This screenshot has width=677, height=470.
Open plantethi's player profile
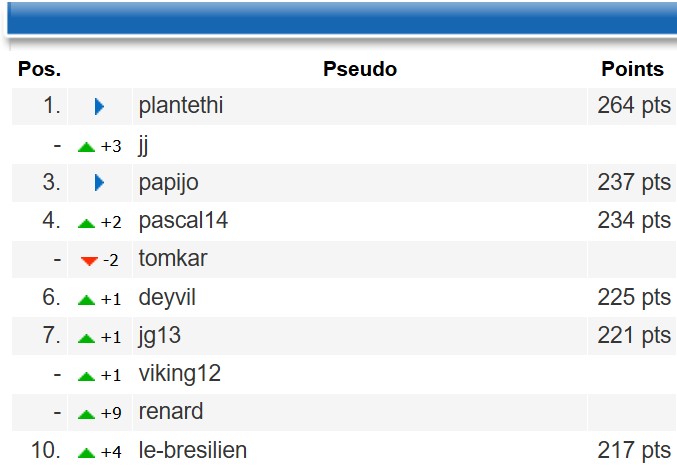pyautogui.click(x=180, y=106)
